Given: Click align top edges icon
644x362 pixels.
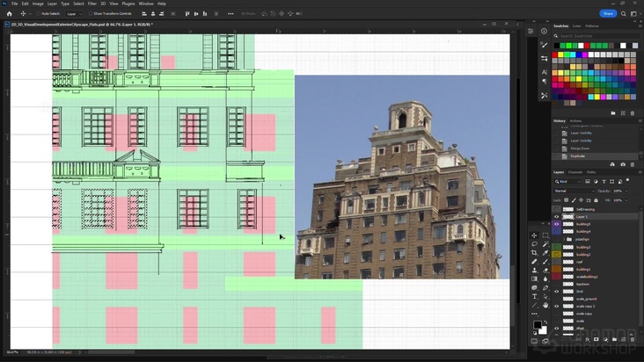Looking at the screenshot, I should click(x=187, y=13).
